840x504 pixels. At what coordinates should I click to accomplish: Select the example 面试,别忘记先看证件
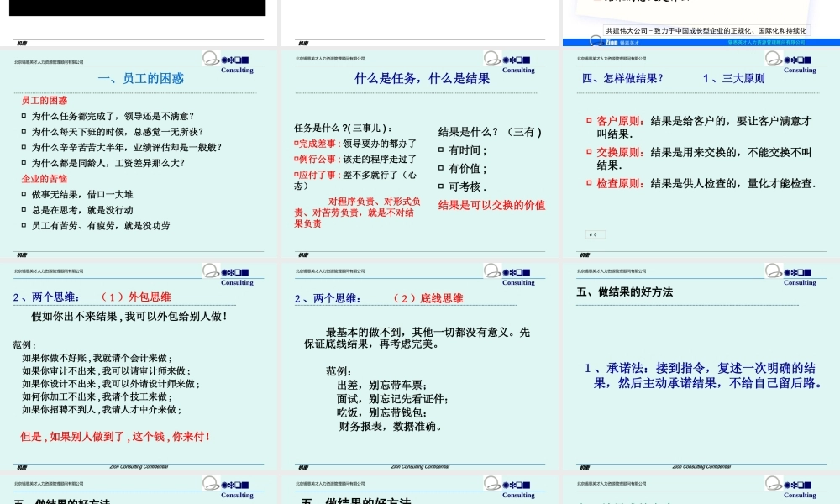[392, 399]
